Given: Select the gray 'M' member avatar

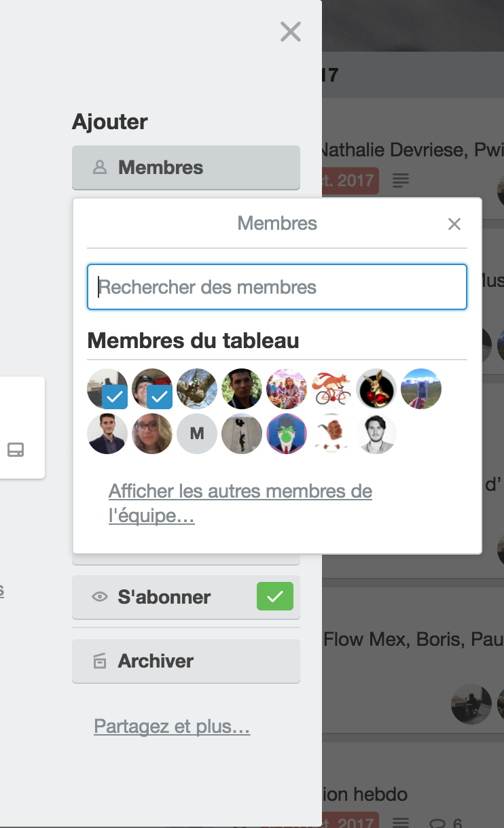Looking at the screenshot, I should click(x=197, y=433).
